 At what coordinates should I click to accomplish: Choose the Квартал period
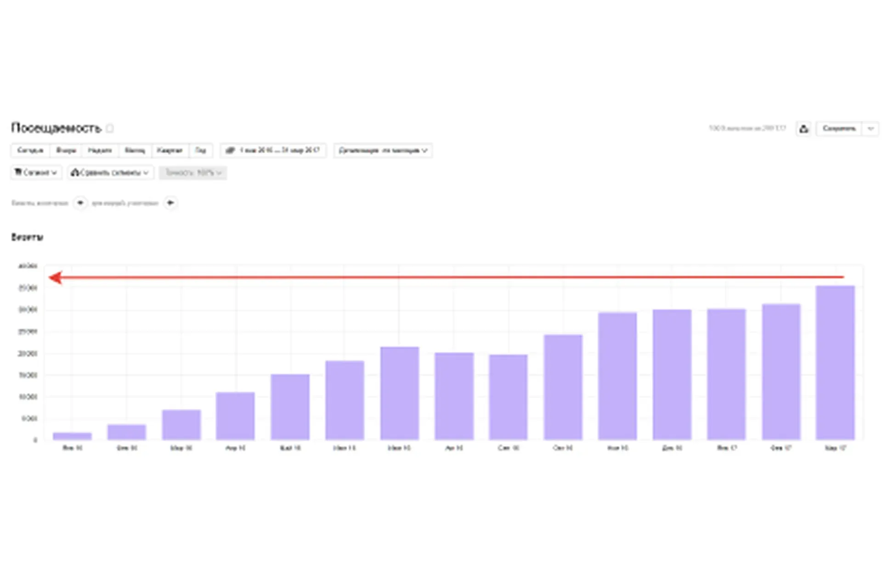click(x=170, y=150)
